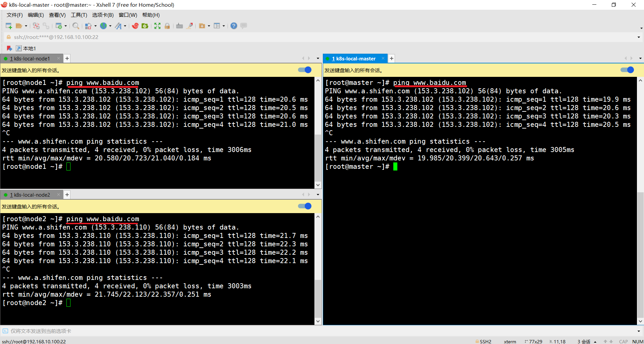The height and width of the screenshot is (344, 644).
Task: Launch Xftp with the green toolbar icon
Action: click(x=145, y=26)
